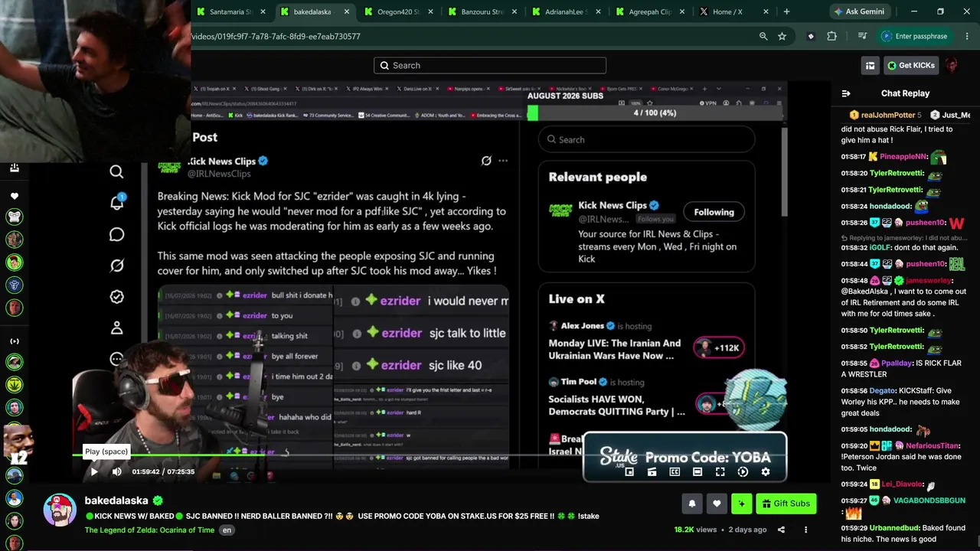
Task: Mute the video player volume
Action: tap(116, 471)
